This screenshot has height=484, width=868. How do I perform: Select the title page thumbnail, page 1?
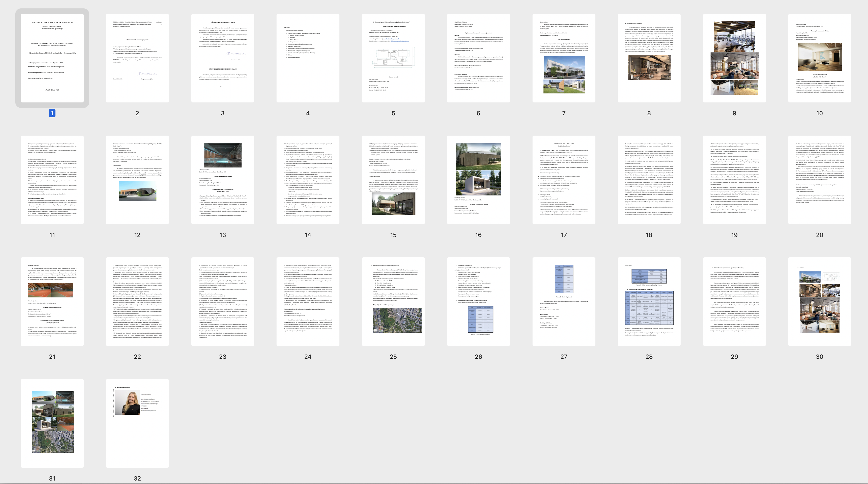point(52,58)
